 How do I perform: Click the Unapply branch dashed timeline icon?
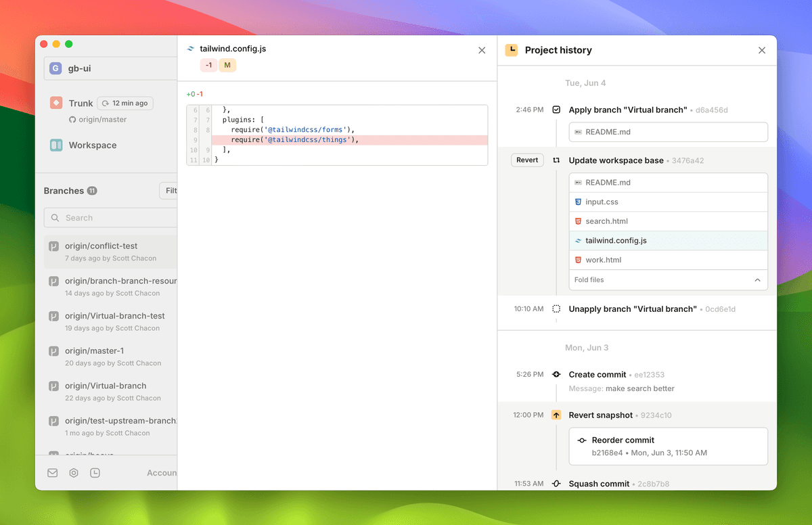click(556, 309)
